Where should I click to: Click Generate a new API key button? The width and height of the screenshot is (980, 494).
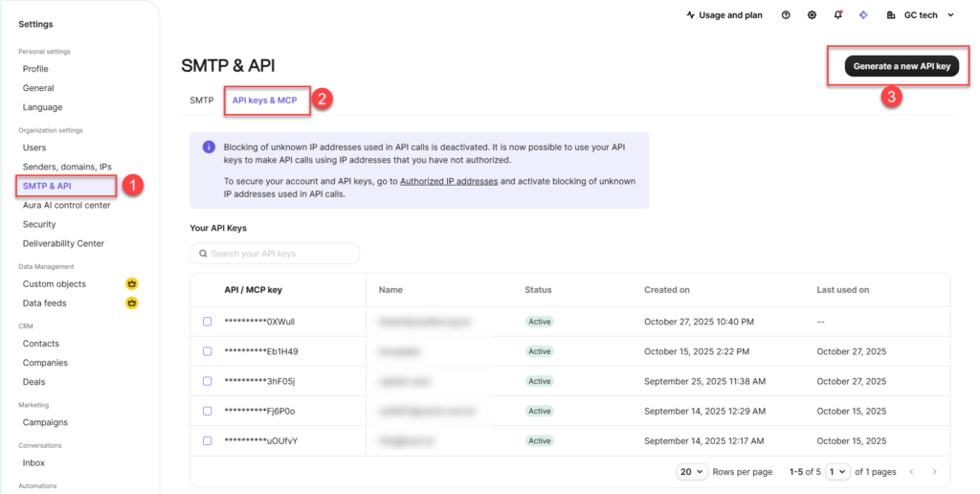pos(902,66)
